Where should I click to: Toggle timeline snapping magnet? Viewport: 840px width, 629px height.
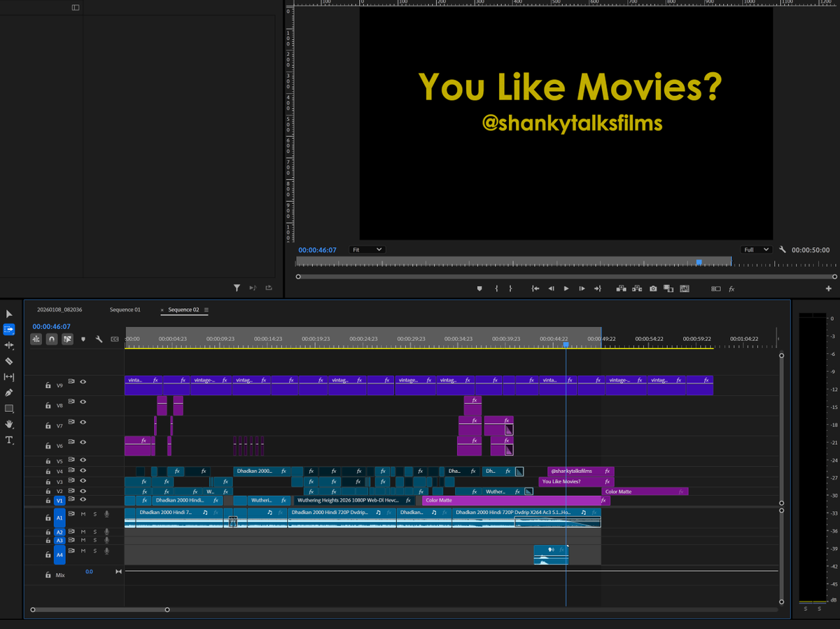point(52,339)
